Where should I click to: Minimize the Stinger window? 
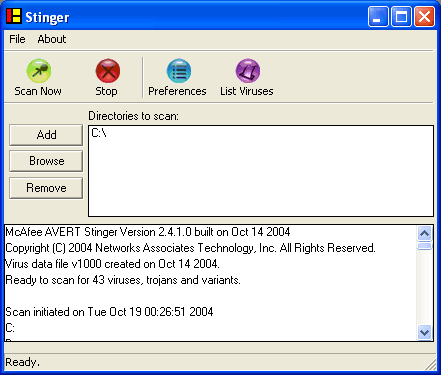(378, 16)
